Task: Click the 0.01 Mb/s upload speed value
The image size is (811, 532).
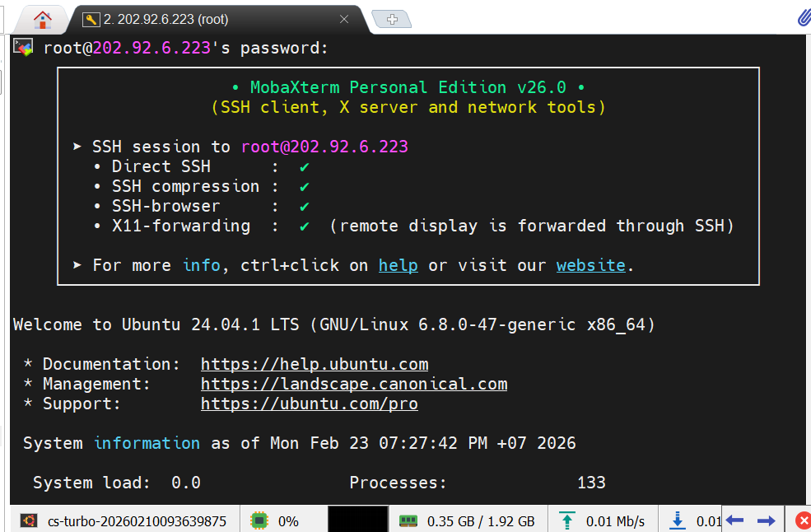Action: tap(616, 521)
